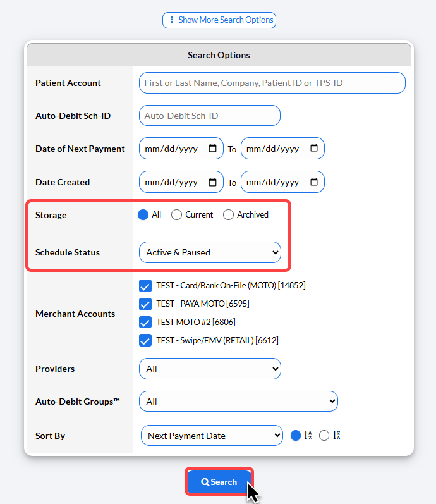Open the Sort By Next Payment Date dropdown
The width and height of the screenshot is (436, 504).
tap(212, 436)
